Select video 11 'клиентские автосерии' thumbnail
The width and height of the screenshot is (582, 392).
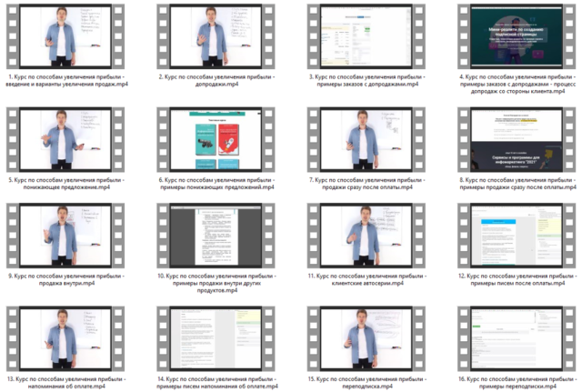[x=362, y=235]
